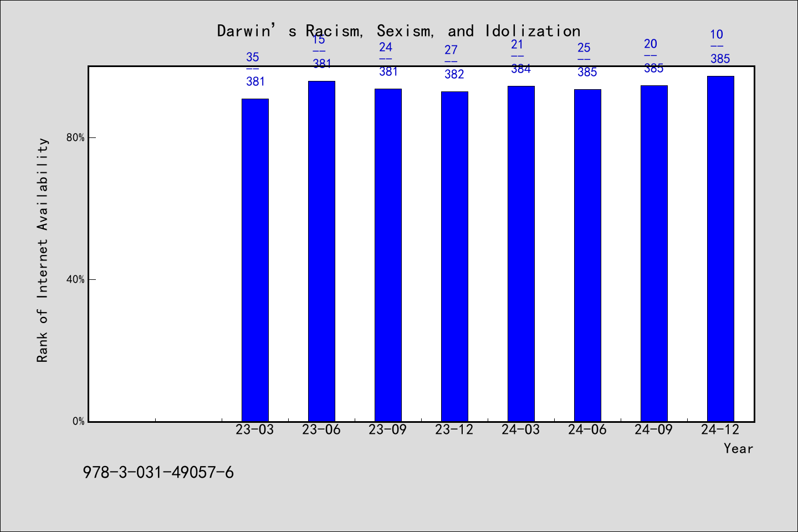Click the x-axis label 23-12

(454, 429)
